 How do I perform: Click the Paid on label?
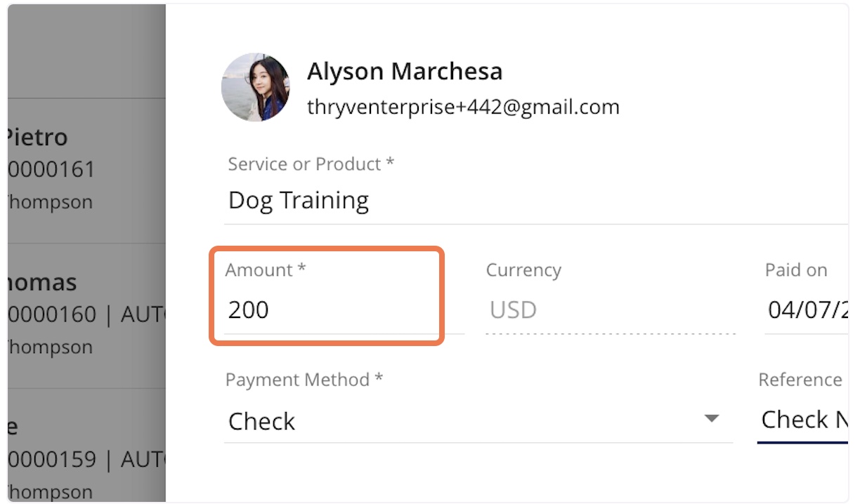[x=796, y=270]
